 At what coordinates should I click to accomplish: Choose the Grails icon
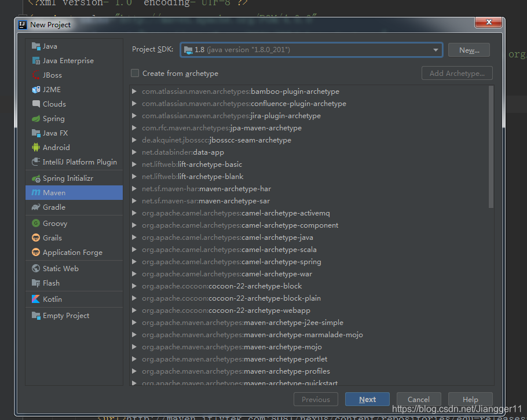click(36, 238)
